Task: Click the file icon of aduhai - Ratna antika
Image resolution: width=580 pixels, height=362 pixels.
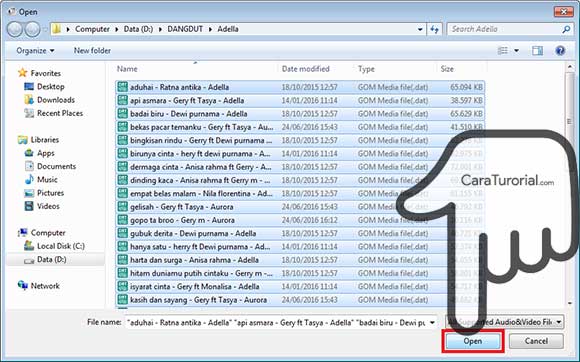Action: (122, 87)
